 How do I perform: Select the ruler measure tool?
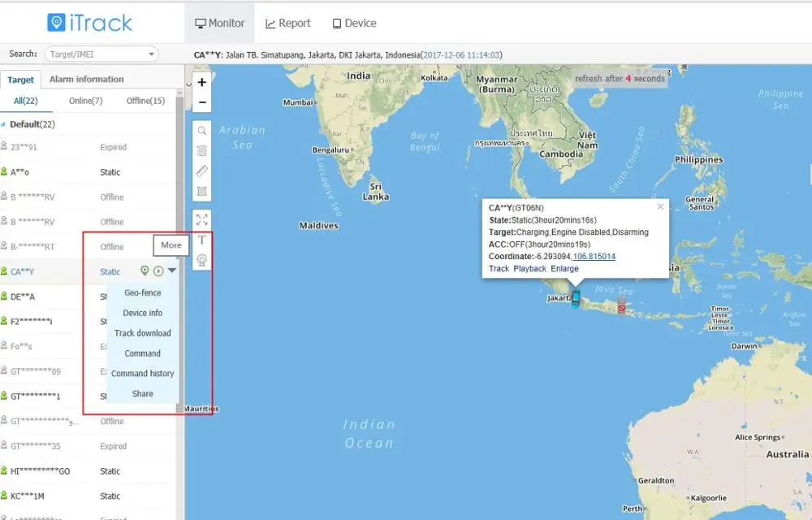[x=202, y=171]
